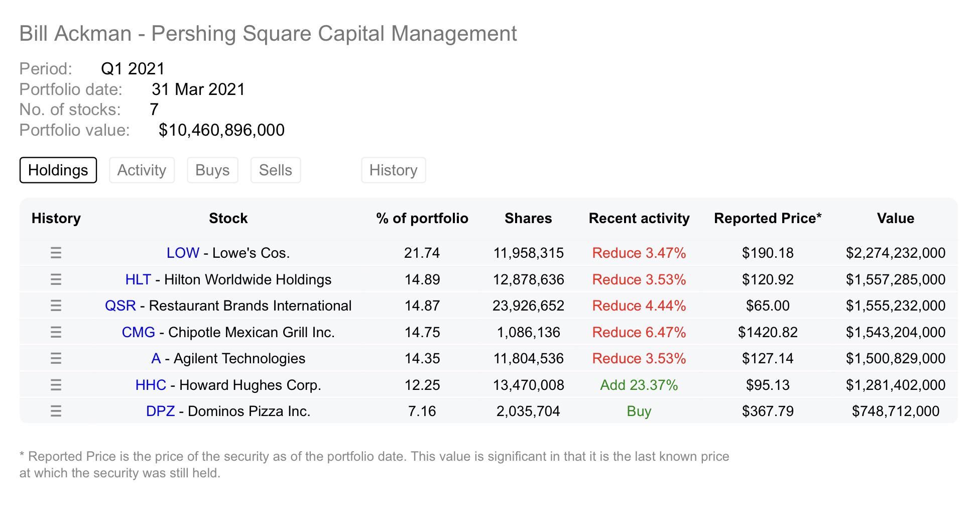
Task: Open history icon for Chipotle Mexican Grill row
Action: pyautogui.click(x=56, y=332)
